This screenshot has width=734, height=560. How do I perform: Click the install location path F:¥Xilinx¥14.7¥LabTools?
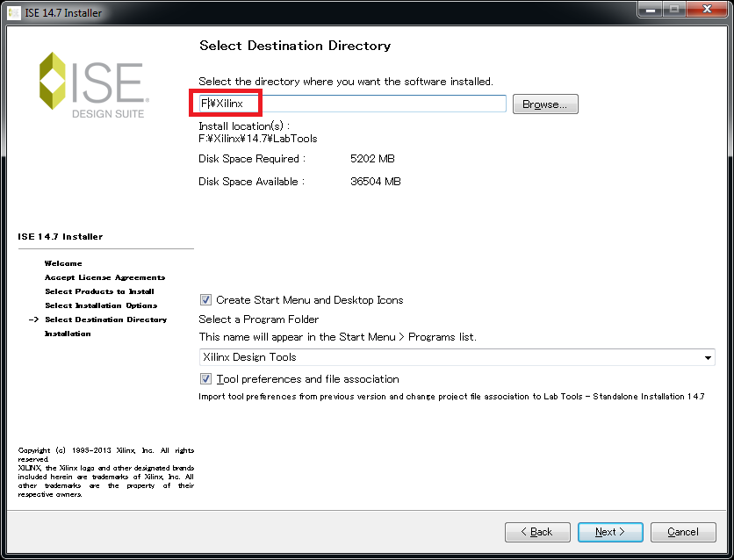tap(258, 139)
